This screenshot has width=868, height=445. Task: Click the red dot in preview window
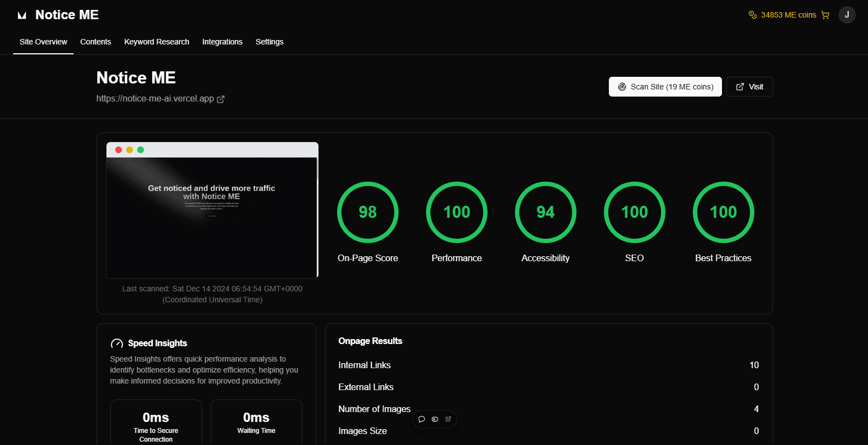point(119,150)
